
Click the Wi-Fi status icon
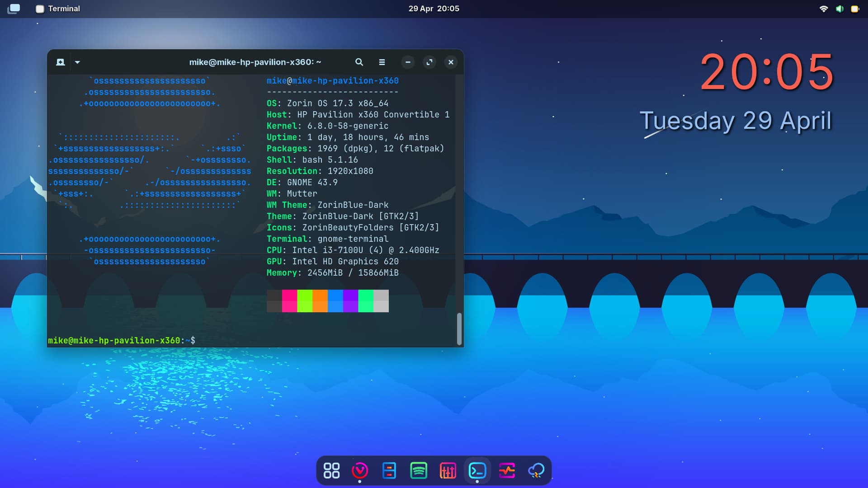click(824, 9)
